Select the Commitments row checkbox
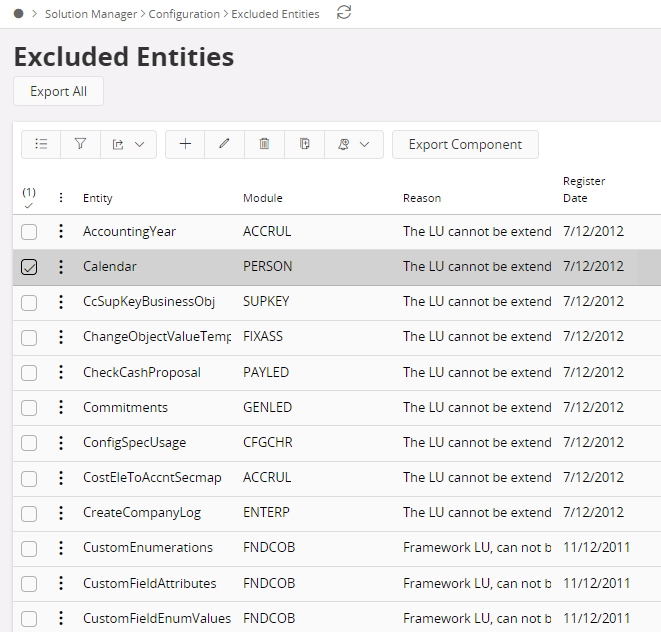The width and height of the screenshot is (661, 632). tap(29, 408)
